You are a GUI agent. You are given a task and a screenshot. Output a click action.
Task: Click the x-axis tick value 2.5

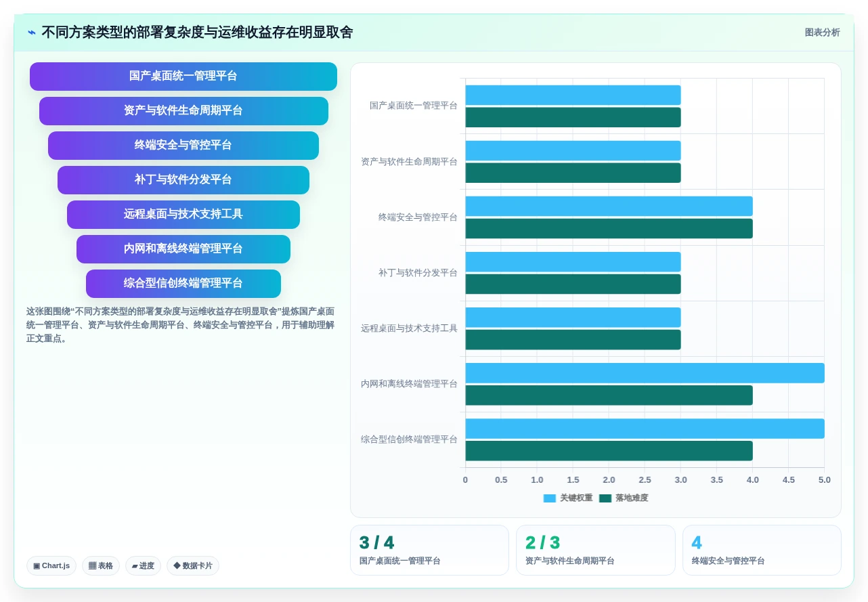[645, 480]
